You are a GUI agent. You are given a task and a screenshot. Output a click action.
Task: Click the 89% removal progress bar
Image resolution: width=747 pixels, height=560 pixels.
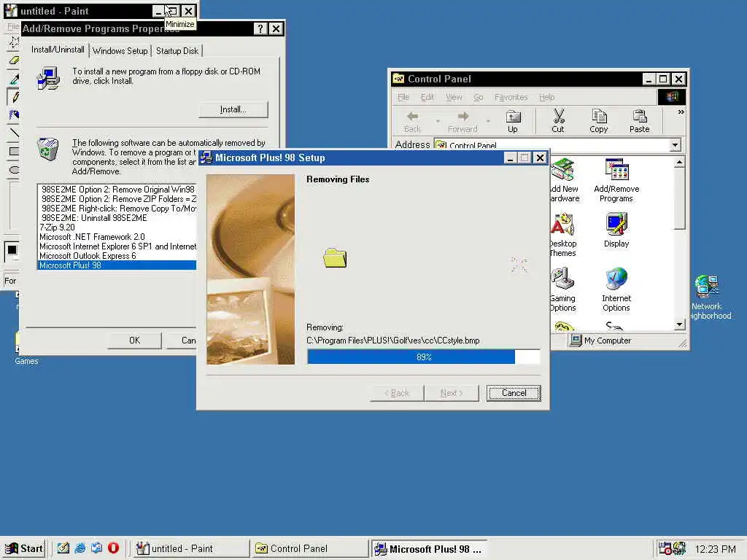coord(424,357)
